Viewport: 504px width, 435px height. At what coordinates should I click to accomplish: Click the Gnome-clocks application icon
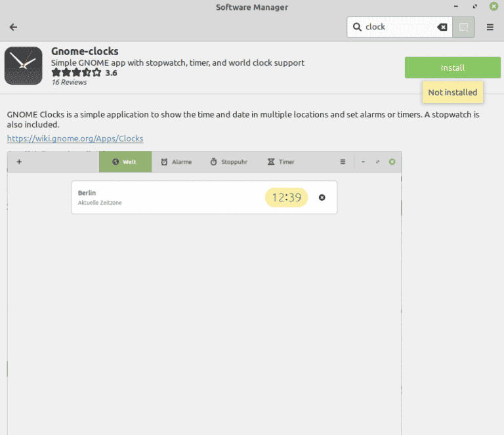[23, 66]
